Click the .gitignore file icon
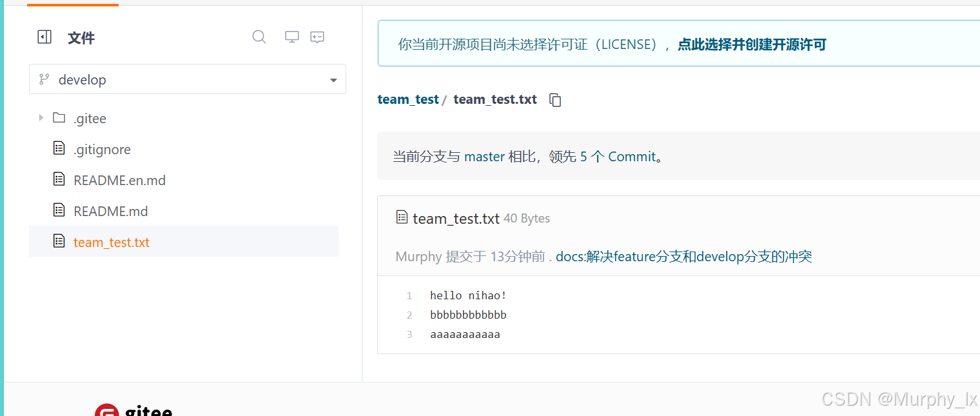The width and height of the screenshot is (980, 416). coord(59,148)
